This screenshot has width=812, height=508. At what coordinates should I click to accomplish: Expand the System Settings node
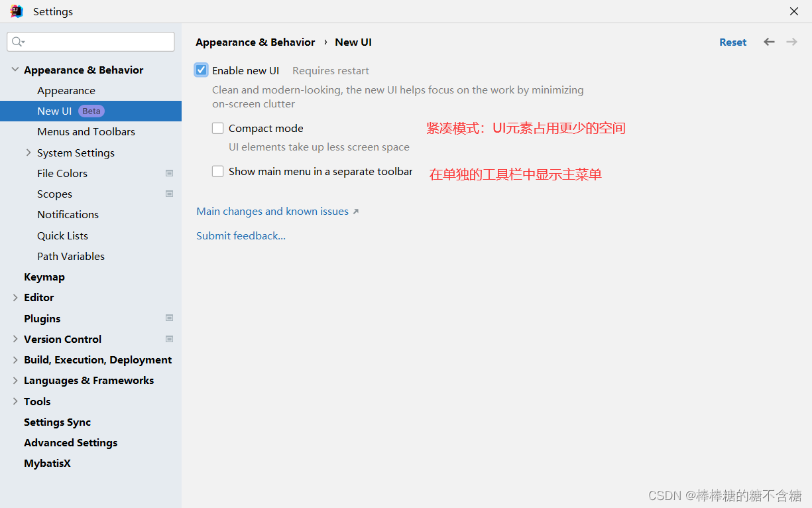point(29,153)
